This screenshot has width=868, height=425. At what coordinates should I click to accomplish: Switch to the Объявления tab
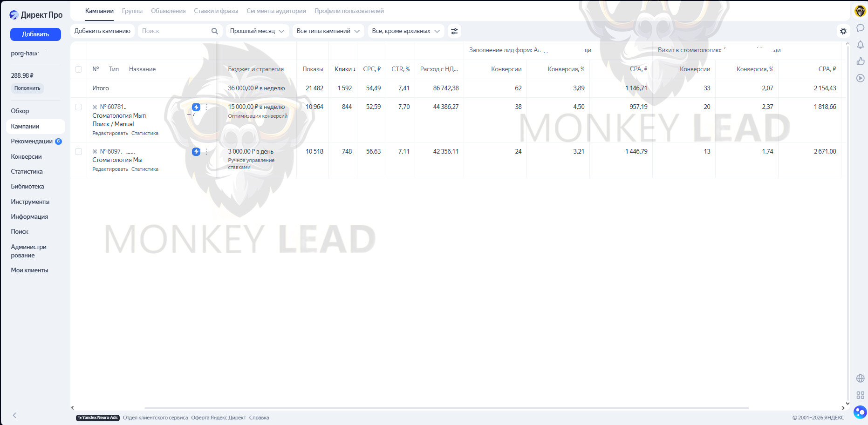point(168,11)
